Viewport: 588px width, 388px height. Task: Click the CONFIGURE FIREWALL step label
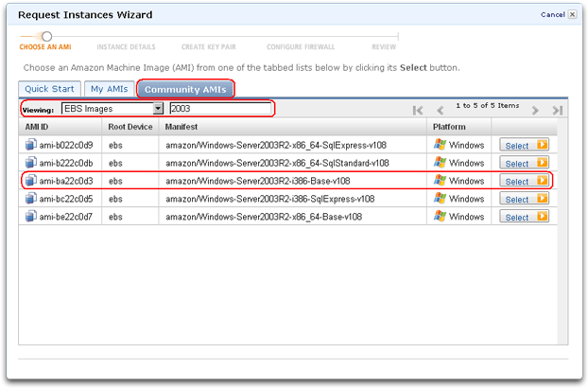(301, 47)
